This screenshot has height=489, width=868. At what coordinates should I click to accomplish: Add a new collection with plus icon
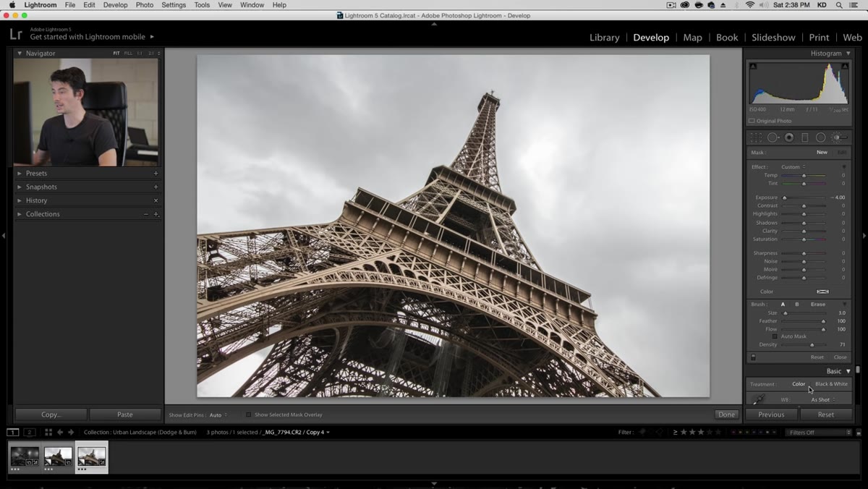click(x=156, y=214)
